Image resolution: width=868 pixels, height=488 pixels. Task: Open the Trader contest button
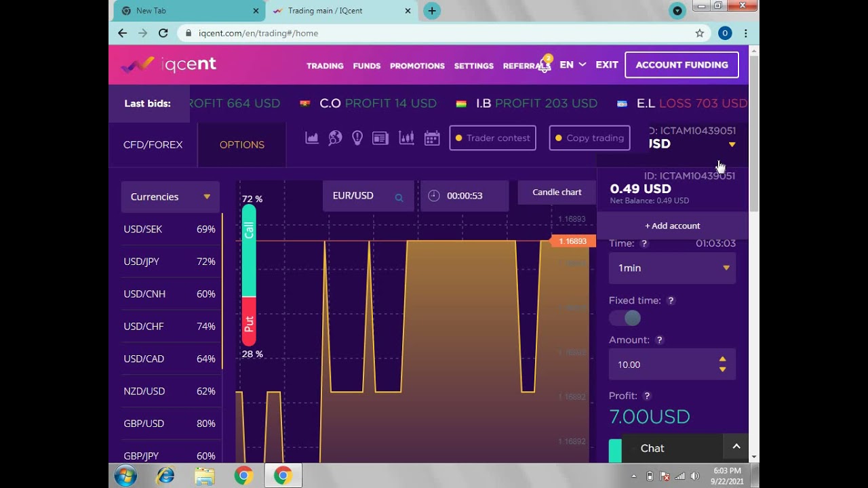[x=492, y=138]
